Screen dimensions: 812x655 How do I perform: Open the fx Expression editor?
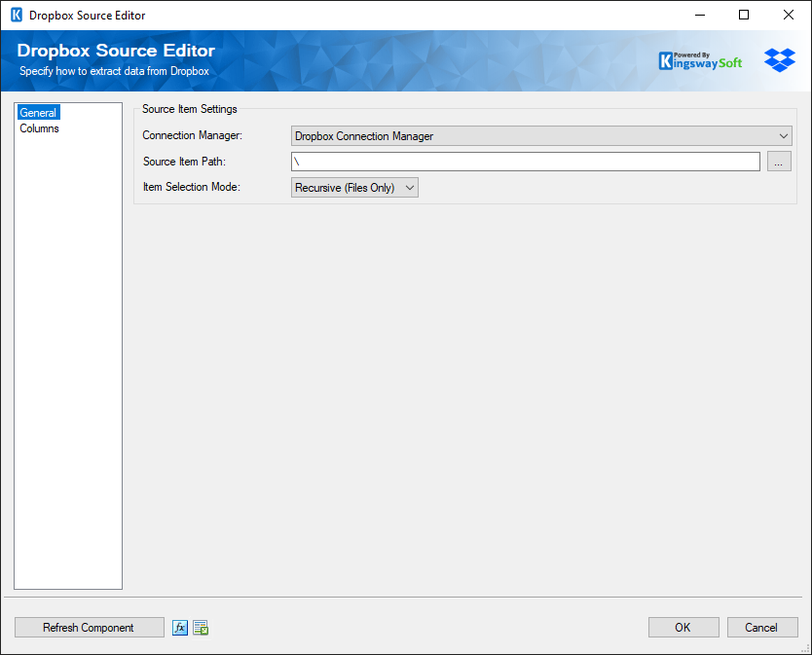[x=180, y=627]
